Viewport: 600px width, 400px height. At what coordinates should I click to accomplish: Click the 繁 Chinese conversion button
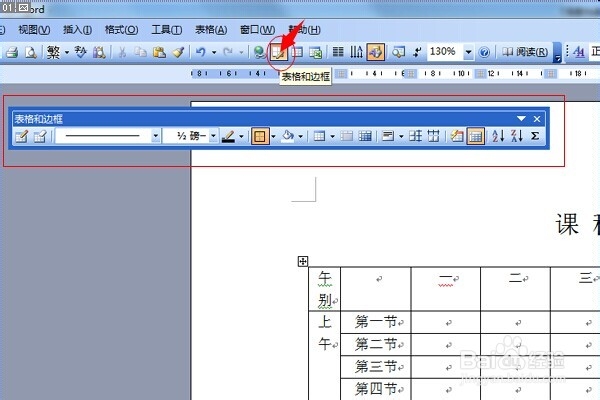point(54,52)
